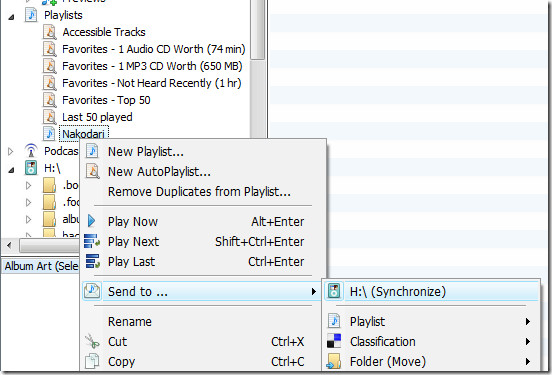Expand the albu folder under H:\

tap(29, 219)
